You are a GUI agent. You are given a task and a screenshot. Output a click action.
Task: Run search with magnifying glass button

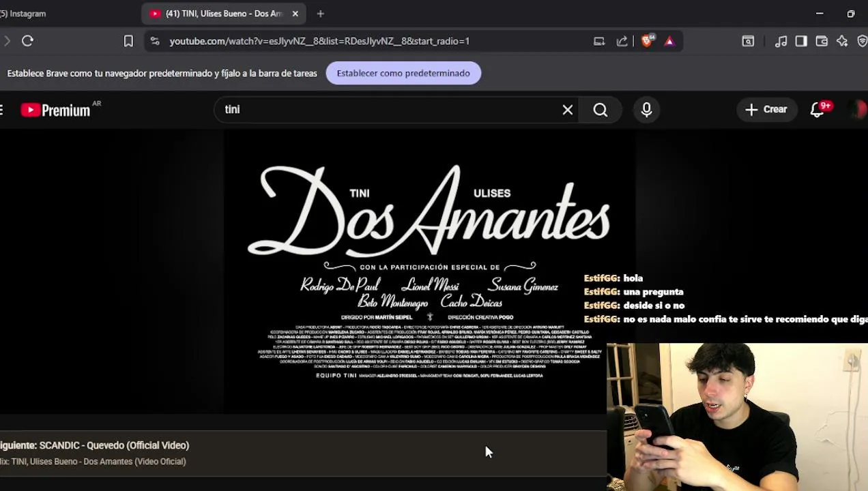(600, 110)
